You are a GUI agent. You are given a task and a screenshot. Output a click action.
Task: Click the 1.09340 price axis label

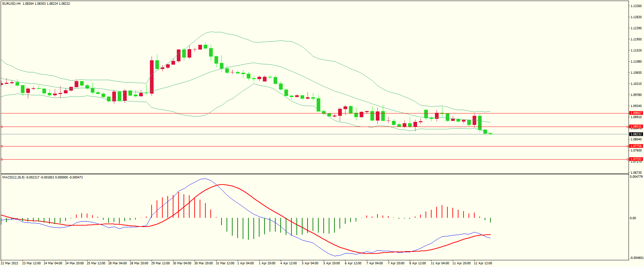click(636, 106)
